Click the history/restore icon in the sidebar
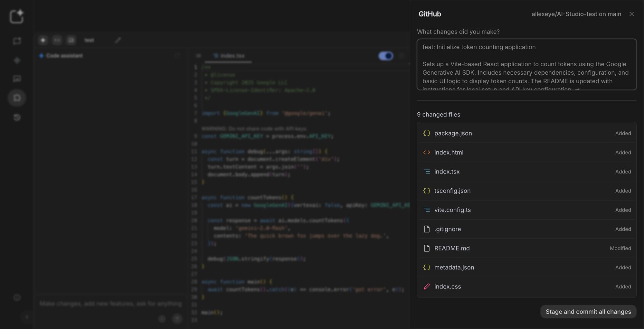Viewport: 644px width, 329px height. (17, 117)
